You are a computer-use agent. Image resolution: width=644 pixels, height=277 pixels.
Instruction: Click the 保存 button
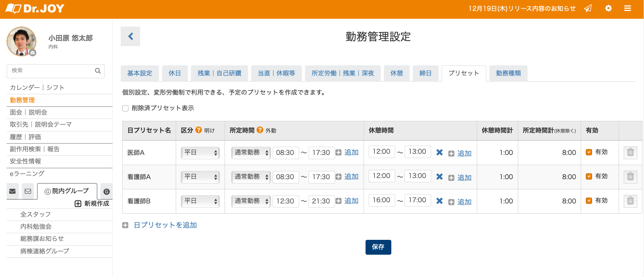tap(378, 247)
